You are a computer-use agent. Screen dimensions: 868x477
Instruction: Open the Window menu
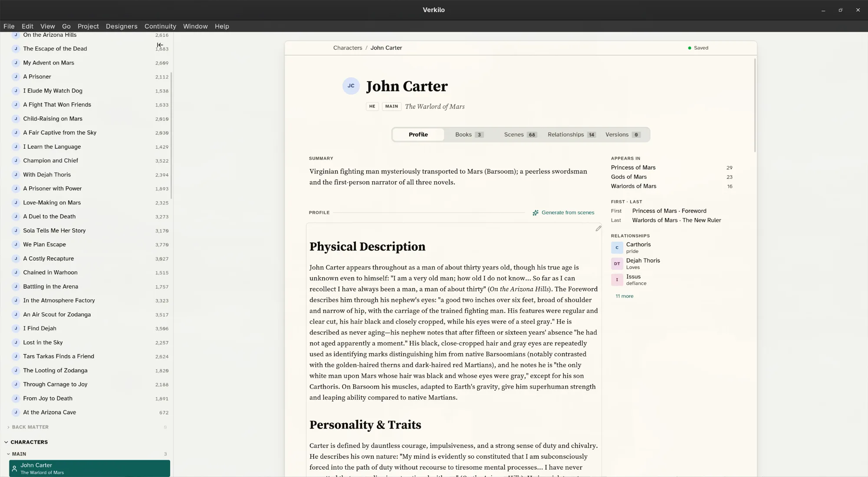(x=195, y=26)
